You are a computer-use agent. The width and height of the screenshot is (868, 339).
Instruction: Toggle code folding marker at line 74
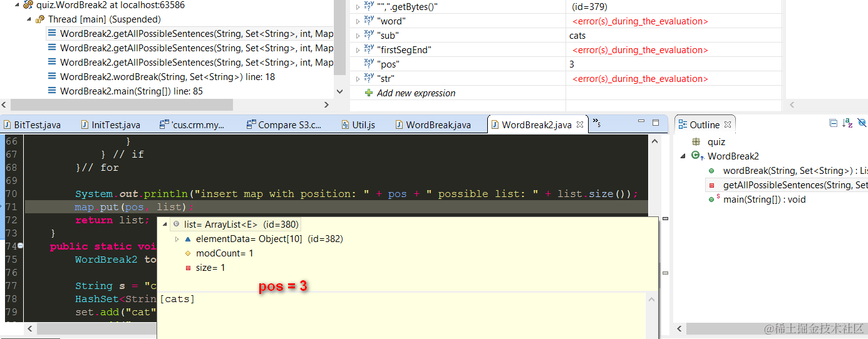21,246
